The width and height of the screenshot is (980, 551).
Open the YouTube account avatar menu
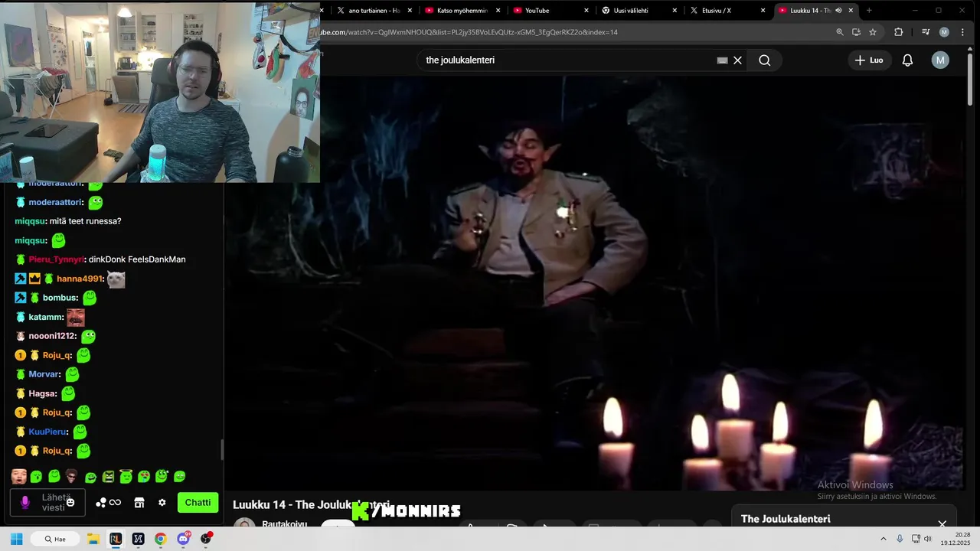[940, 60]
